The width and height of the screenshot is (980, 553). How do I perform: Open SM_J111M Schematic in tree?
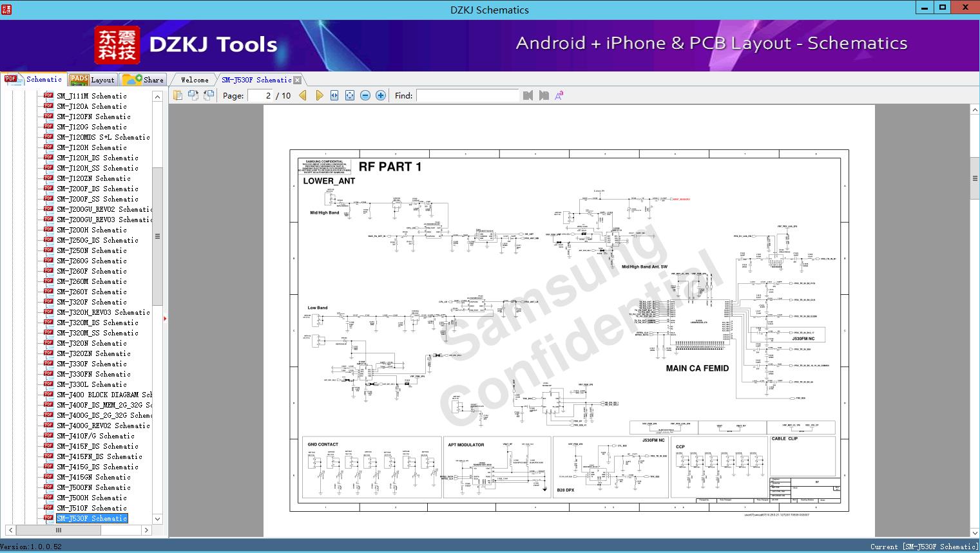[x=91, y=96]
